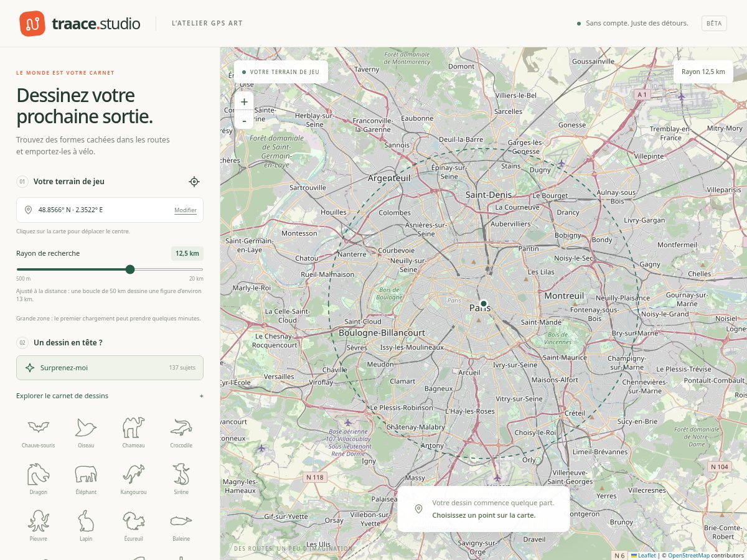Select the Sirène drawing
The width and height of the screenshot is (747, 560).
181,479
